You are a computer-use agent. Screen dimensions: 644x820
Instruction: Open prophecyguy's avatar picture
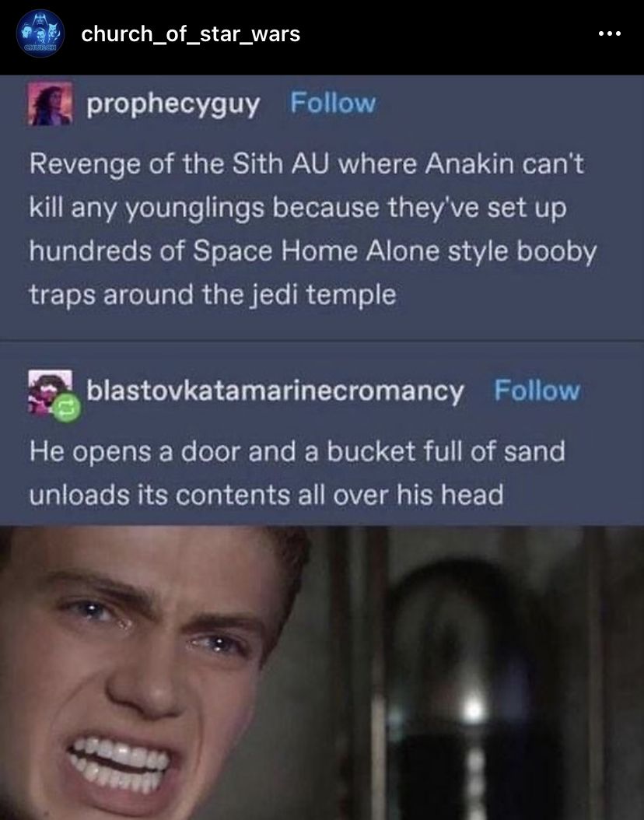(50, 103)
